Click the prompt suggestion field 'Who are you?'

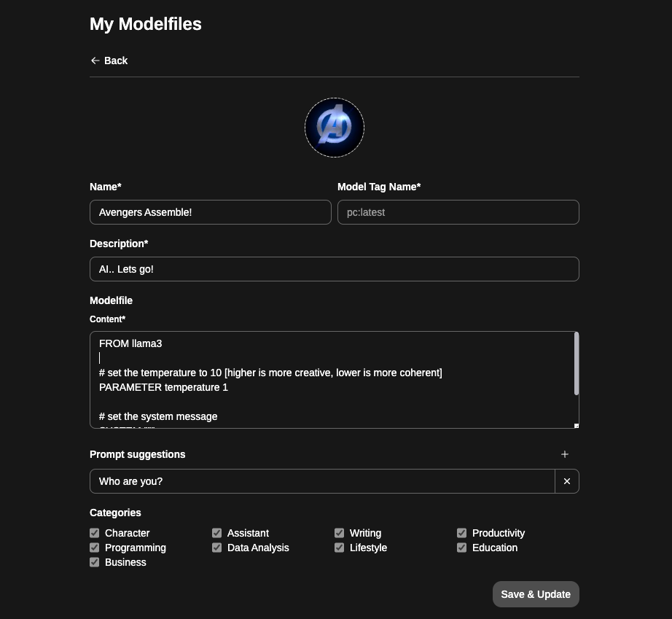[x=322, y=481]
